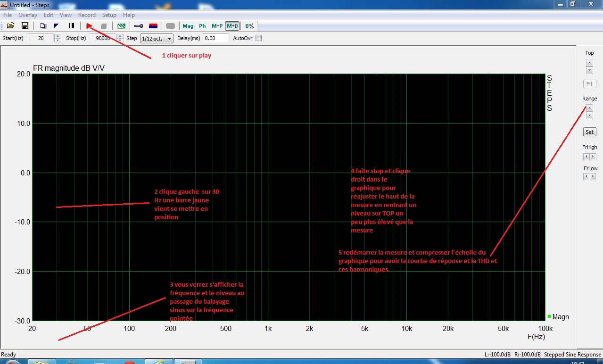The height and width of the screenshot is (364, 603).
Task: Save measurement with the floppy disk icon
Action: point(25,26)
